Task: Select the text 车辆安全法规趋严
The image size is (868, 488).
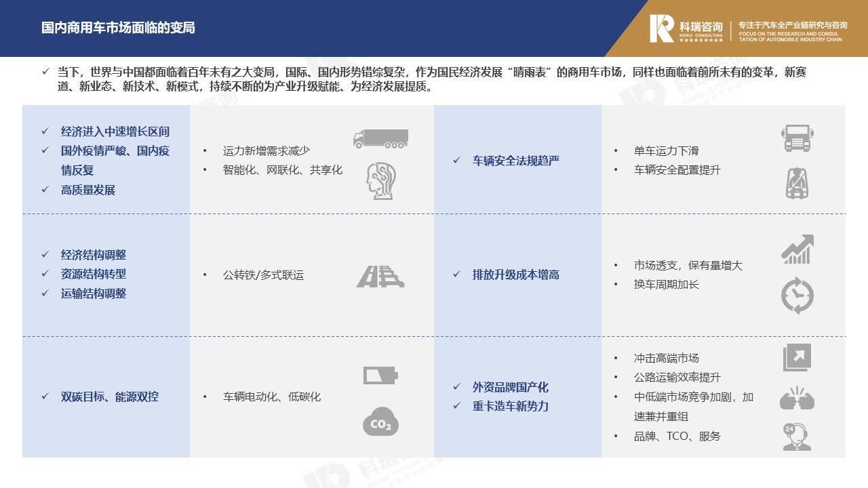Action: (516, 161)
